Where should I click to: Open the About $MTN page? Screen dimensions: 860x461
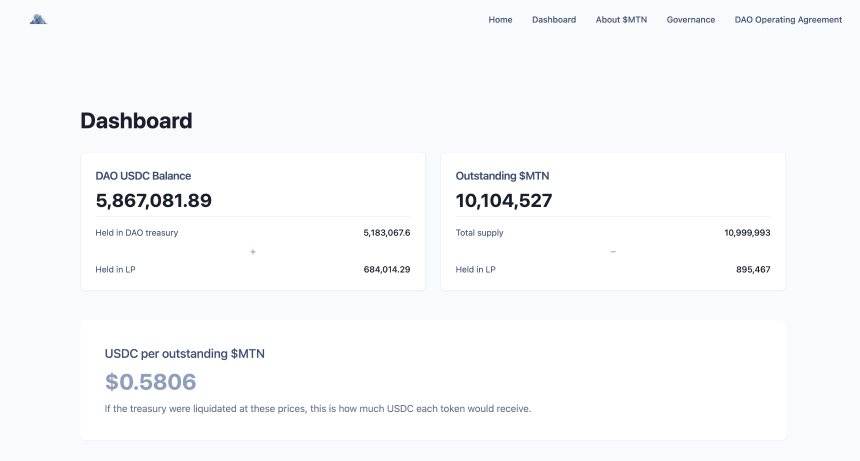point(621,20)
